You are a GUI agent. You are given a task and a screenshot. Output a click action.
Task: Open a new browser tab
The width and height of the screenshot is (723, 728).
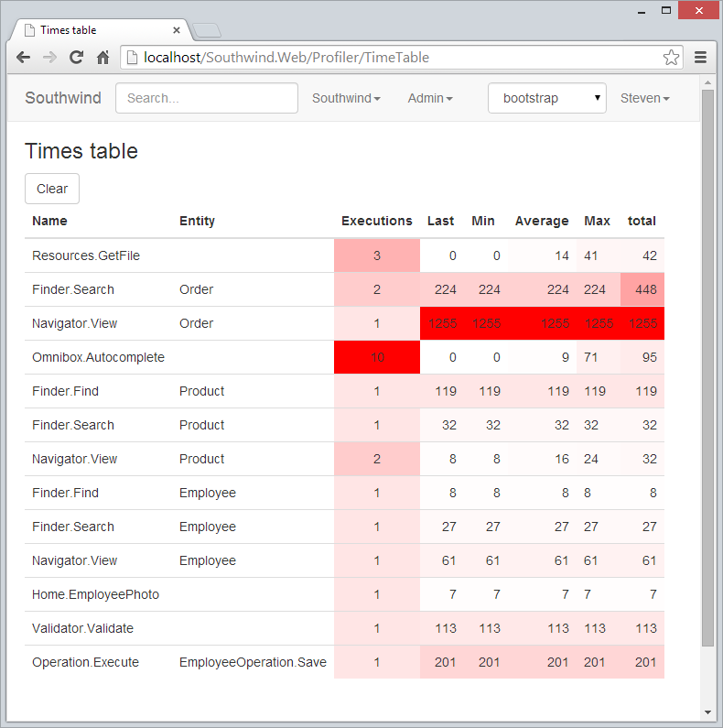(x=206, y=30)
